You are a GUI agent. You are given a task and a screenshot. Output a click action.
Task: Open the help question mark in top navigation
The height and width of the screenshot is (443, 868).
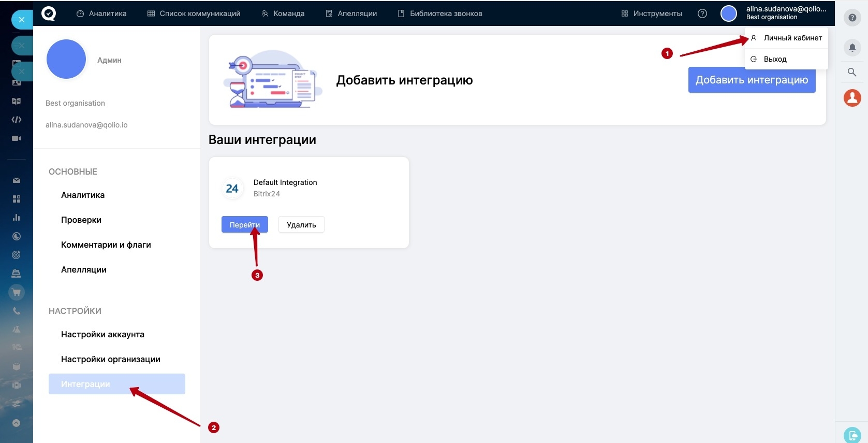click(702, 13)
